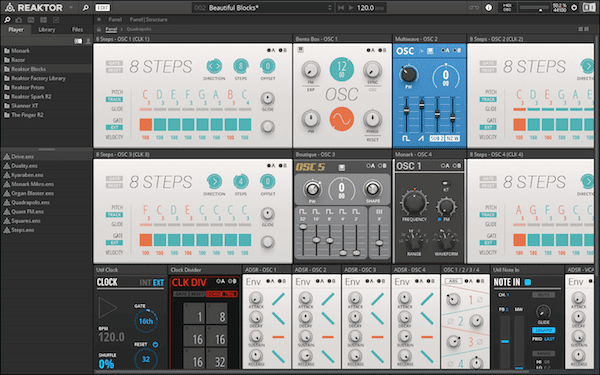The width and height of the screenshot is (600, 375).
Task: Switch CLOCK to INT mode
Action: pos(145,283)
